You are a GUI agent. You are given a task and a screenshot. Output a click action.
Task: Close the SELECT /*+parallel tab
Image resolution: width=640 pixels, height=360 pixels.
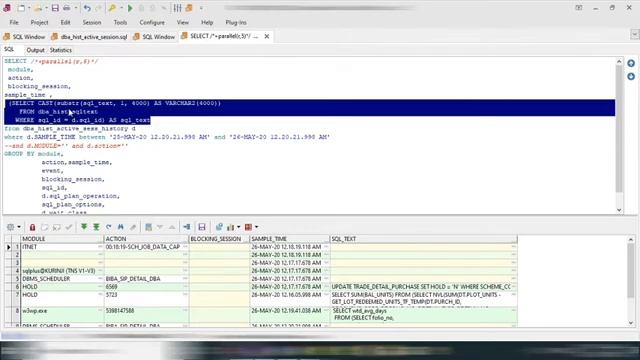pyautogui.click(x=267, y=36)
